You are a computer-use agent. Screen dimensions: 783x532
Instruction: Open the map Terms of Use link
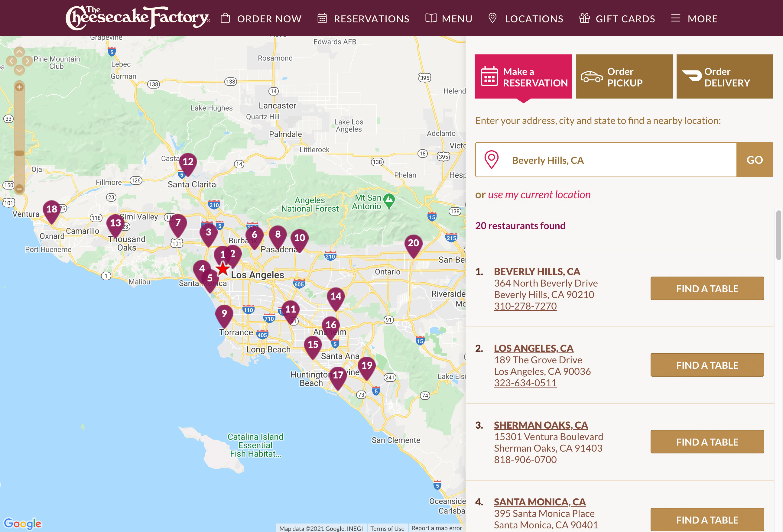tap(387, 528)
